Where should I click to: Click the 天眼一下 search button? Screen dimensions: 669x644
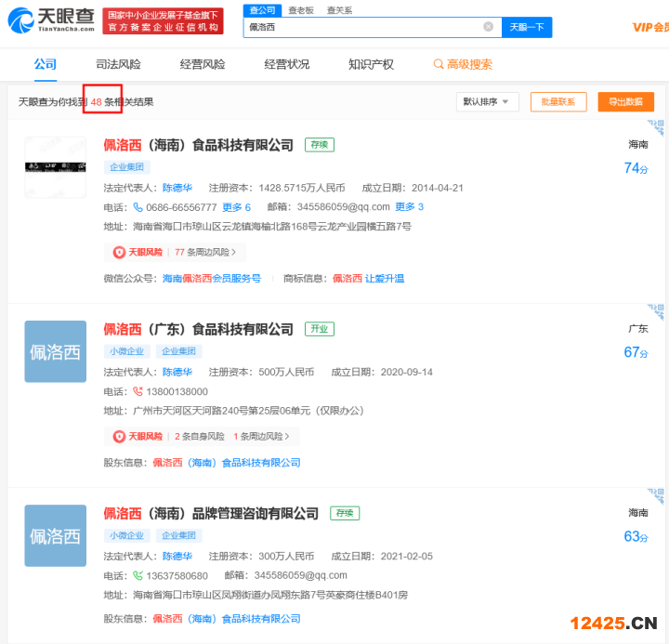[x=527, y=27]
